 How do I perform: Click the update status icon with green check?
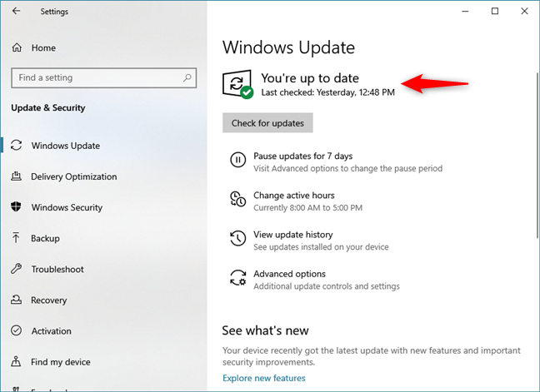tap(237, 84)
